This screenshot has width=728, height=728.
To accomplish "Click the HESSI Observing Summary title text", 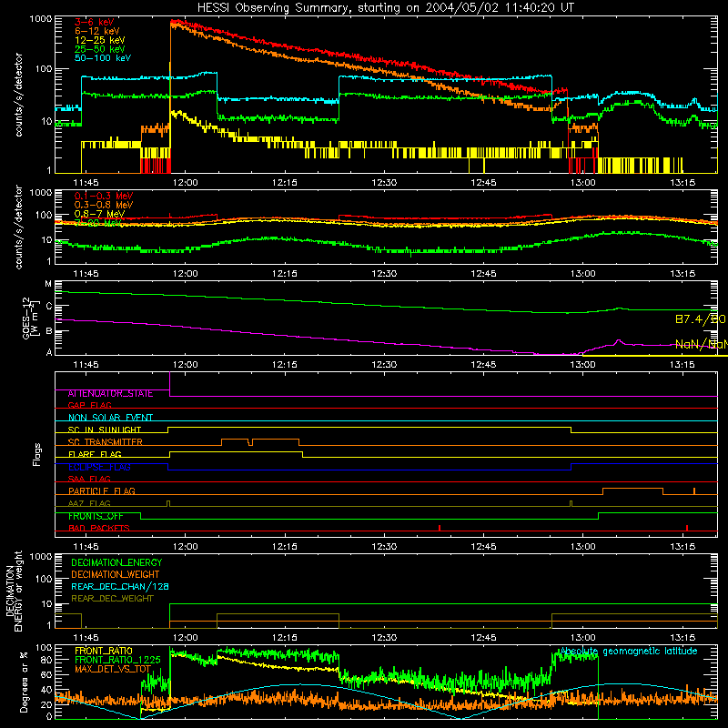I will point(386,7).
